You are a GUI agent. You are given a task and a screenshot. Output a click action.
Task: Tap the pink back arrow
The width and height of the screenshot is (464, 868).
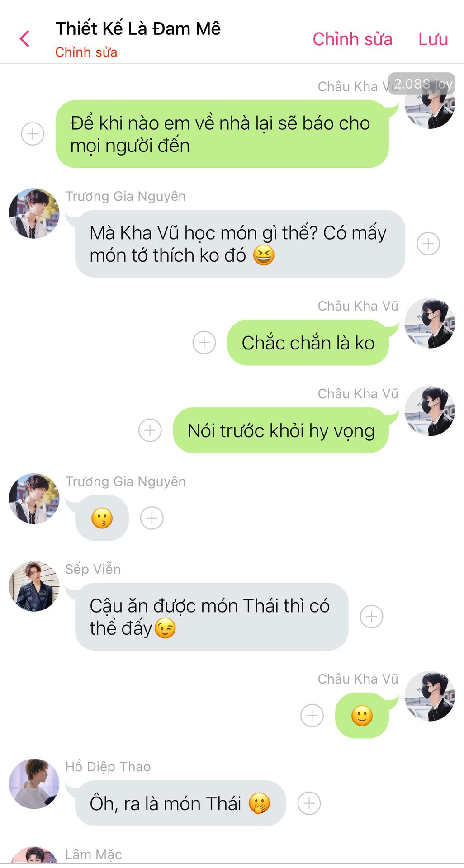pyautogui.click(x=25, y=39)
